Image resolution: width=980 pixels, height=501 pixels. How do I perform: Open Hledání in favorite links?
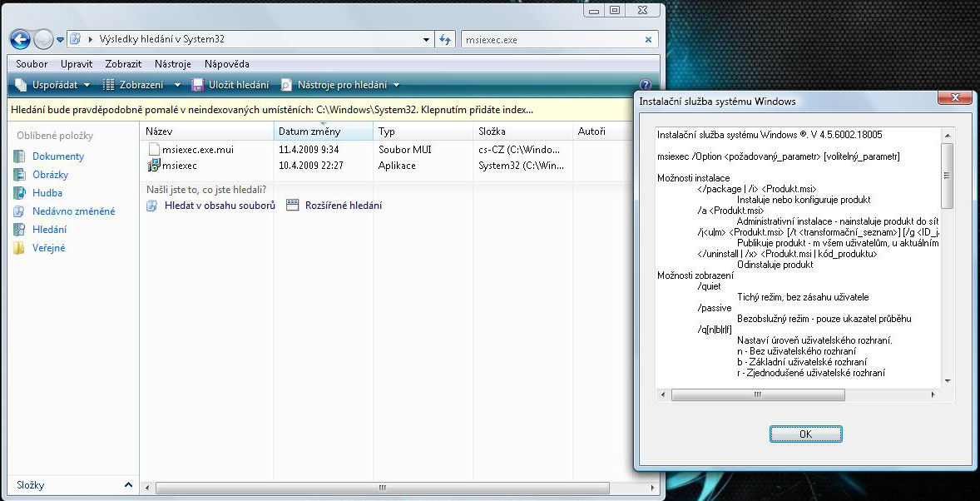click(49, 230)
